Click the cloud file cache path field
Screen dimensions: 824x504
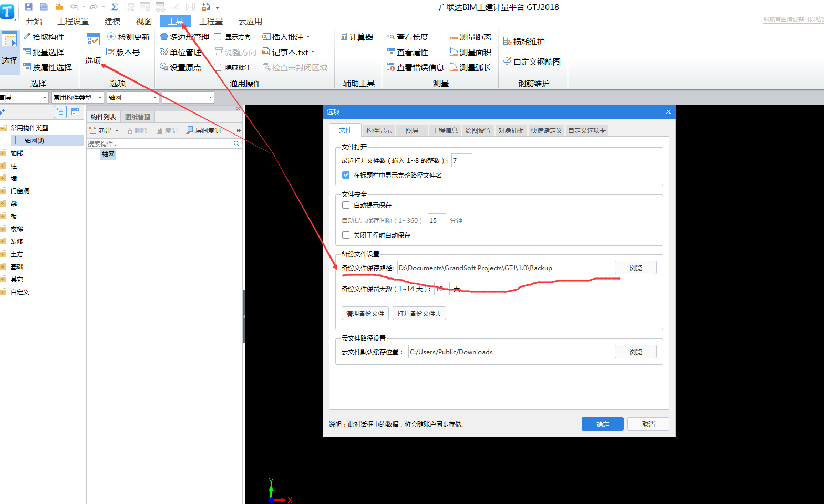click(x=510, y=352)
